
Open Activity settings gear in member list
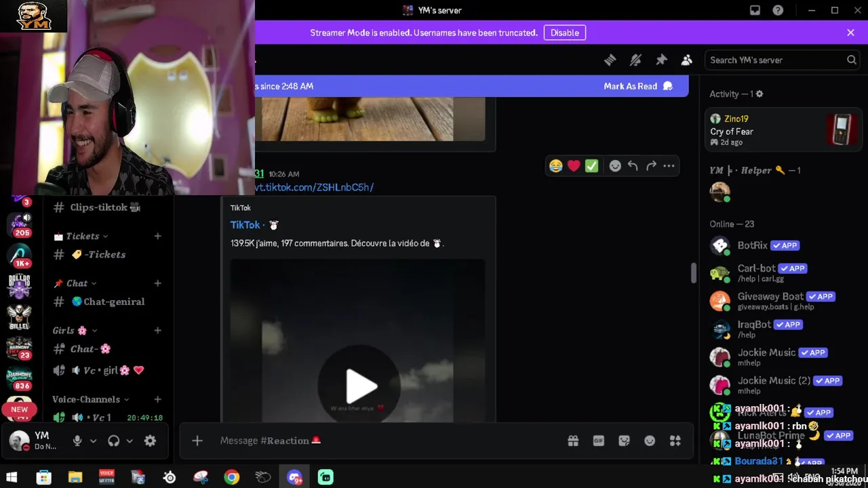[x=759, y=94]
